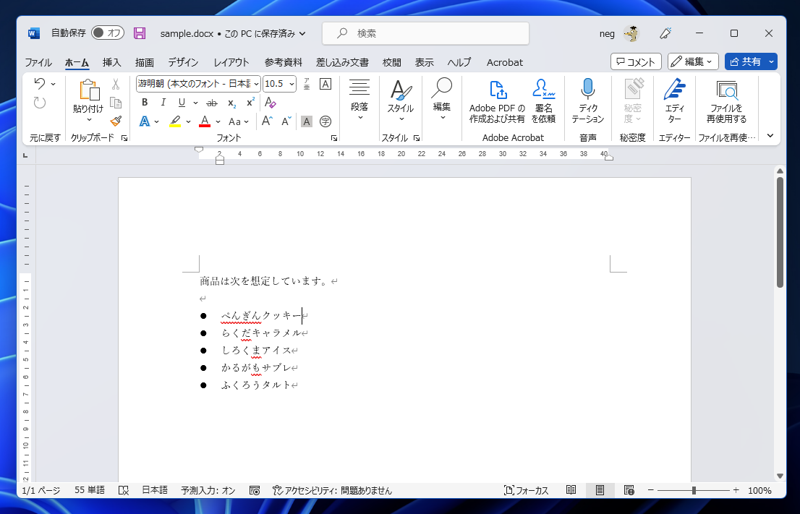Screen dimensions: 800x514
Task: Click the Character Border icon
Action: coord(325,84)
